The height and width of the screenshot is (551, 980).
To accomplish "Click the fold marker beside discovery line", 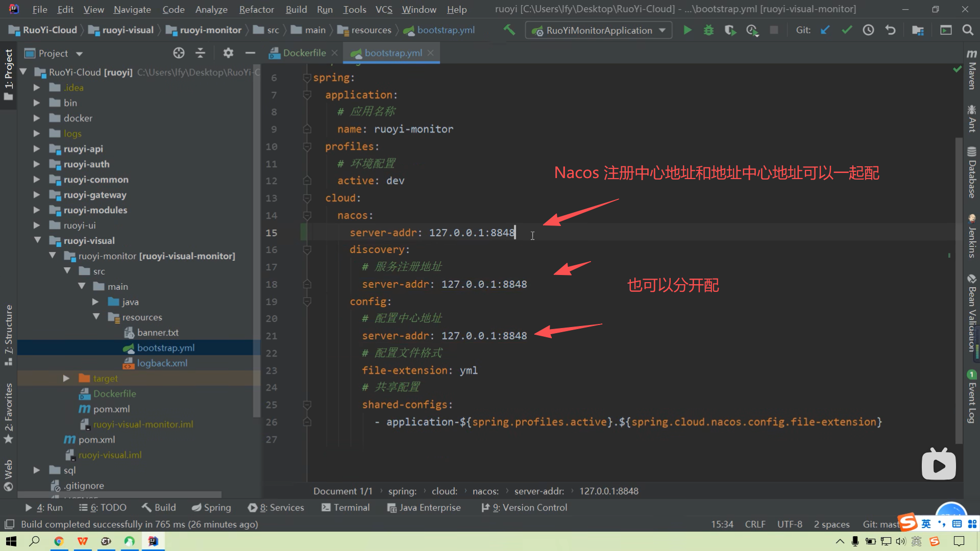I will point(307,249).
